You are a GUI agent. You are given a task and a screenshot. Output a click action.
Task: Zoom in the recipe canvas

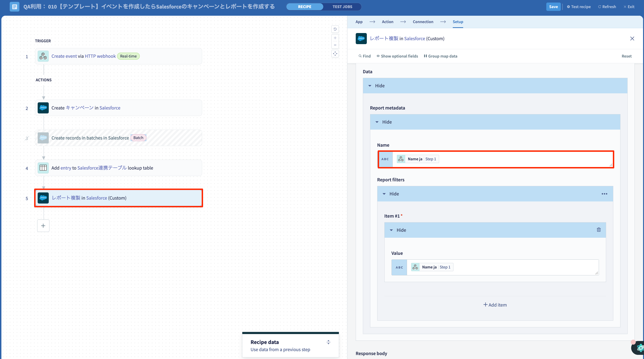pos(335,38)
